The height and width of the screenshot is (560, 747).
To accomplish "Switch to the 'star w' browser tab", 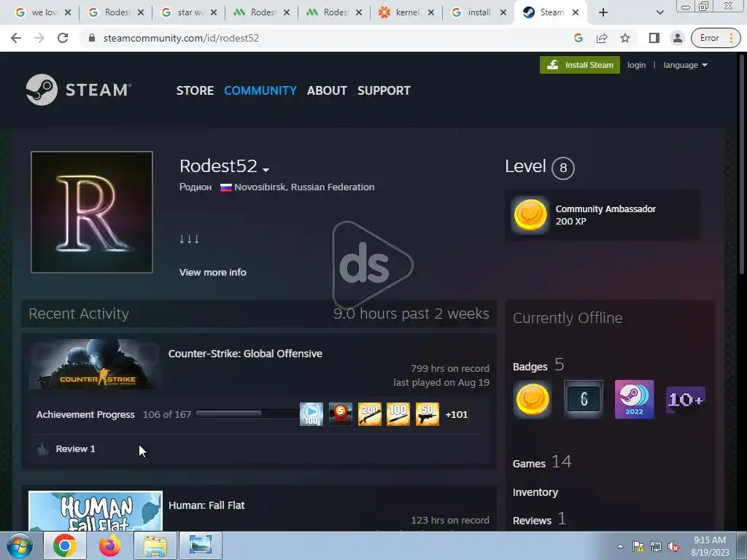I will point(188,12).
